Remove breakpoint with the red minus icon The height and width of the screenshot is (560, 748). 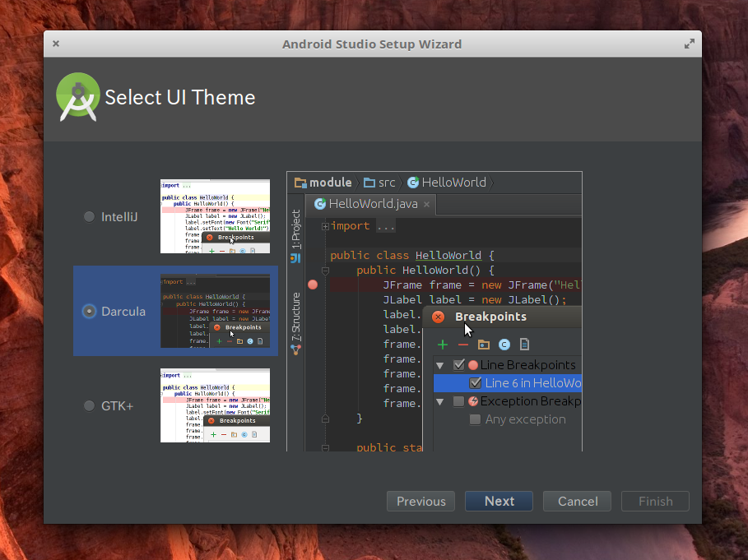(x=462, y=345)
